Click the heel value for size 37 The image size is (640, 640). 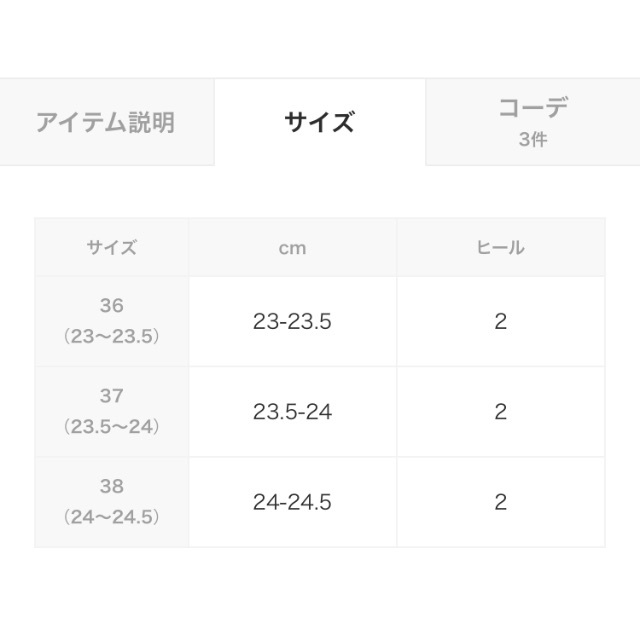pos(500,411)
